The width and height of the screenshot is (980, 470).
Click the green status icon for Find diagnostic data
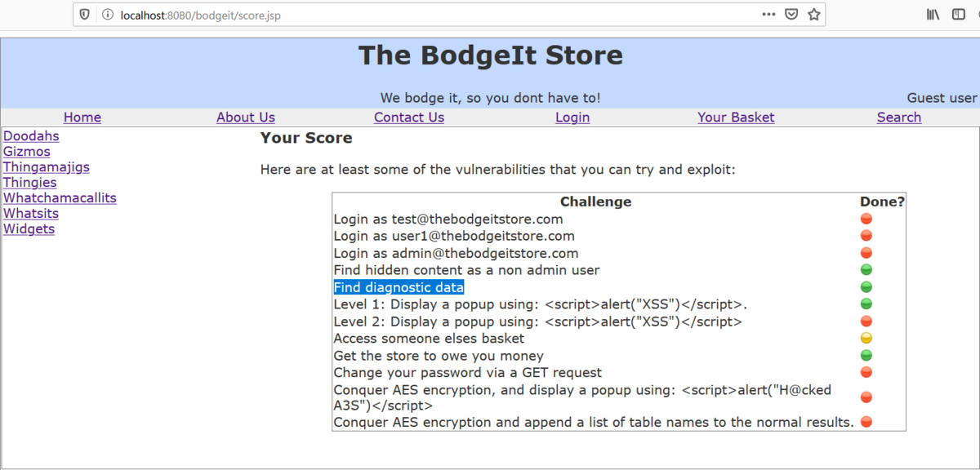tap(866, 287)
